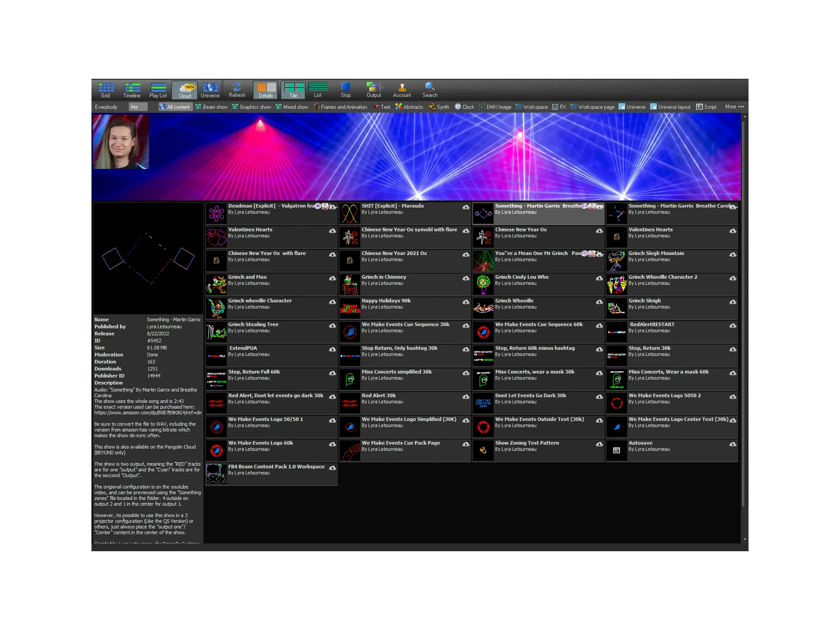Click scrollbar down arrow in content list

745,539
